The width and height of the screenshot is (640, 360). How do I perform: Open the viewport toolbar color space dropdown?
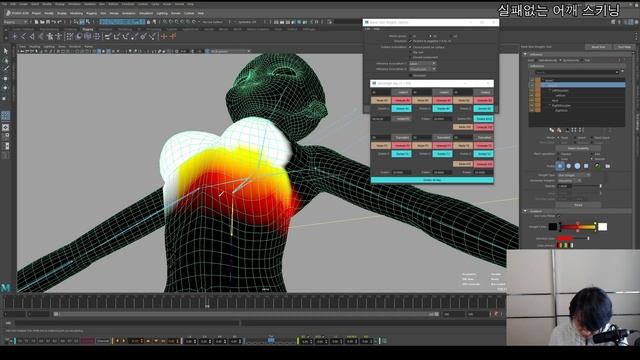click(x=229, y=51)
